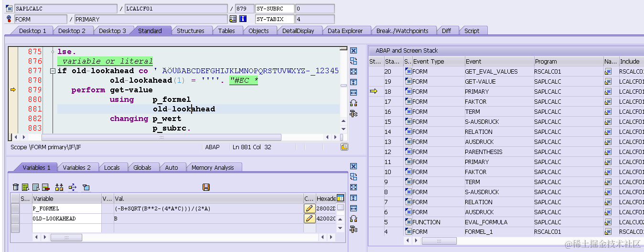Open the Structures tab
Screen dimensions: 644x252
click(x=190, y=31)
